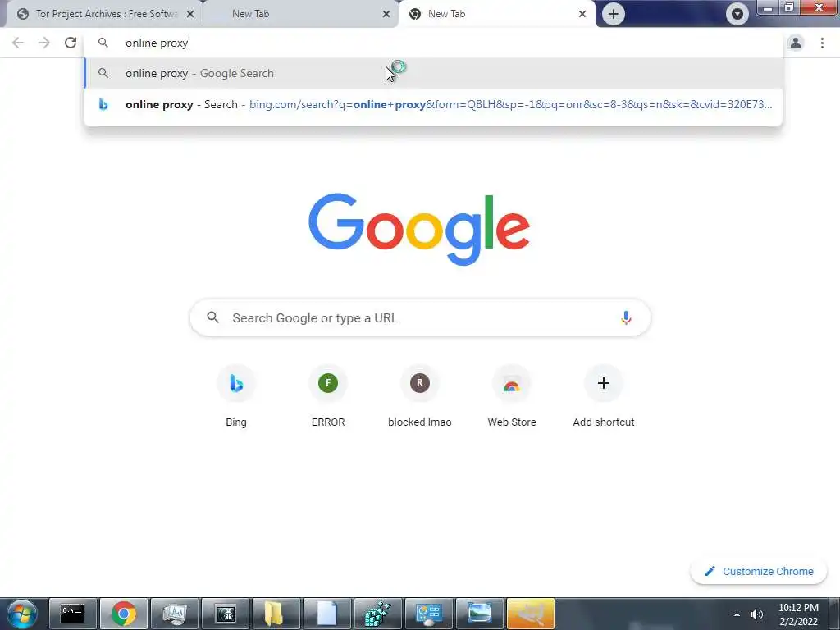Click the Customize Chrome button

759,572
